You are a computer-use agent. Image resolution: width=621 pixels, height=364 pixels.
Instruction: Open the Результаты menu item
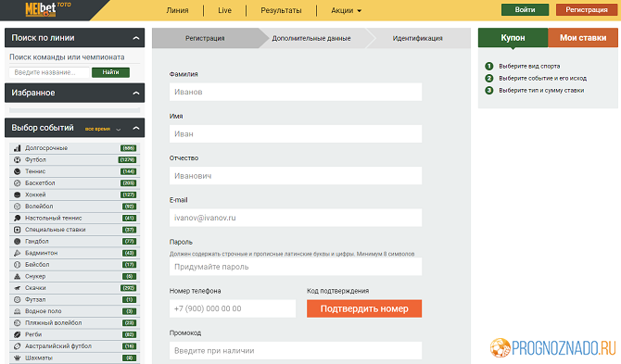[x=281, y=11]
